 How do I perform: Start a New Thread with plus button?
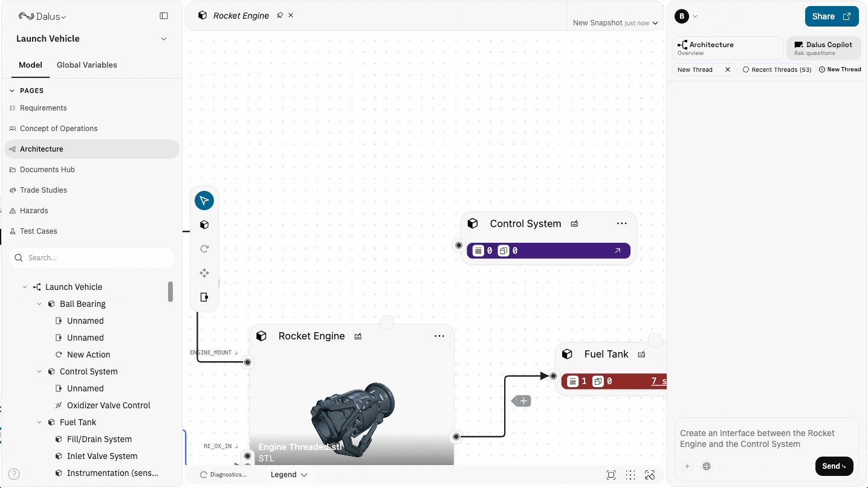pos(840,69)
